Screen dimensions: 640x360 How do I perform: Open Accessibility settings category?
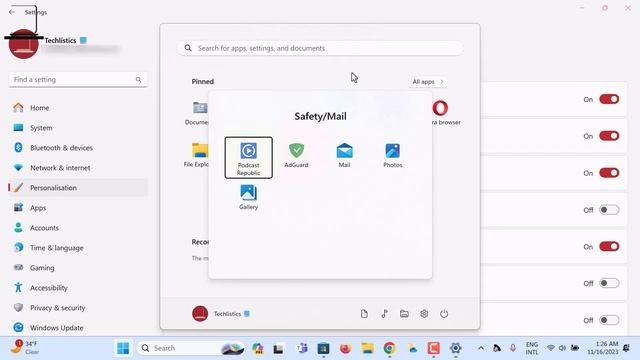point(78,288)
